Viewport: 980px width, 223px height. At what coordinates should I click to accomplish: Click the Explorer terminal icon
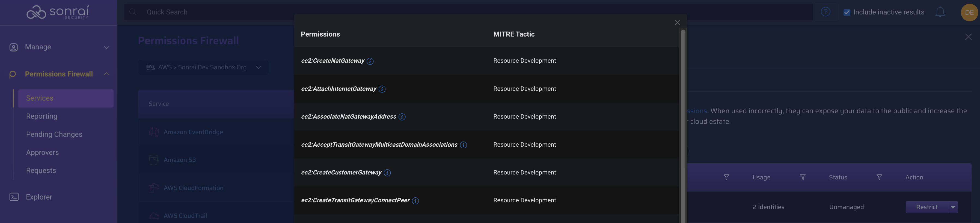pyautogui.click(x=14, y=197)
